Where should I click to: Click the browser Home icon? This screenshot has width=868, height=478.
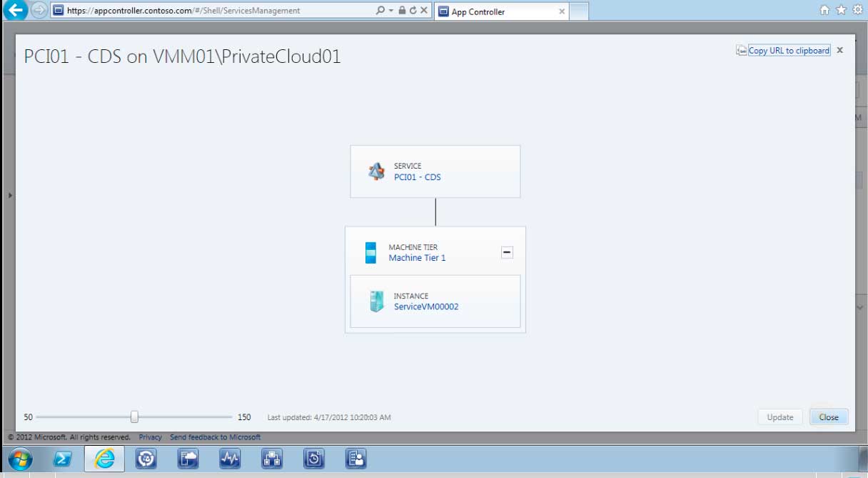tap(825, 10)
